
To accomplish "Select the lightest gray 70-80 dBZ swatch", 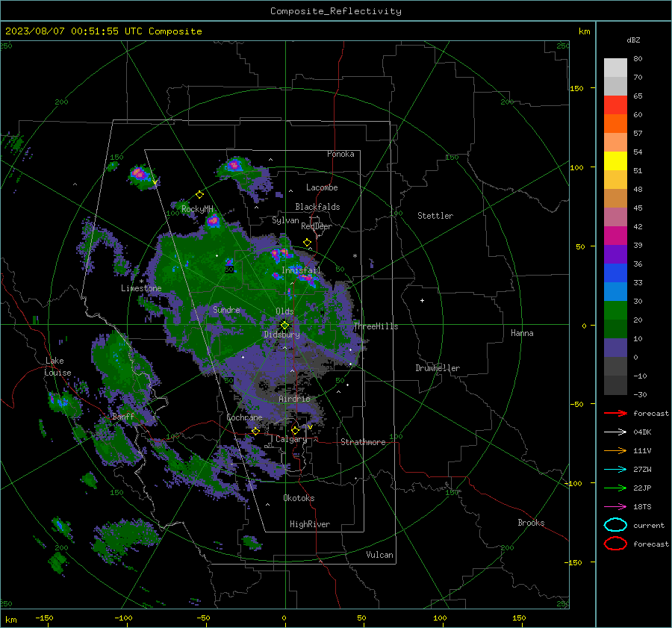I will (x=615, y=68).
